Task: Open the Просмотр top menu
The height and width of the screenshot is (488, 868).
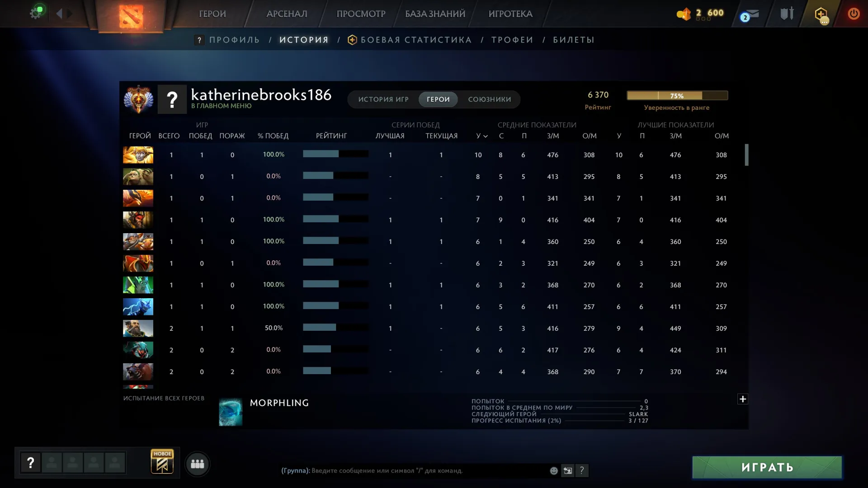Action: click(x=361, y=14)
